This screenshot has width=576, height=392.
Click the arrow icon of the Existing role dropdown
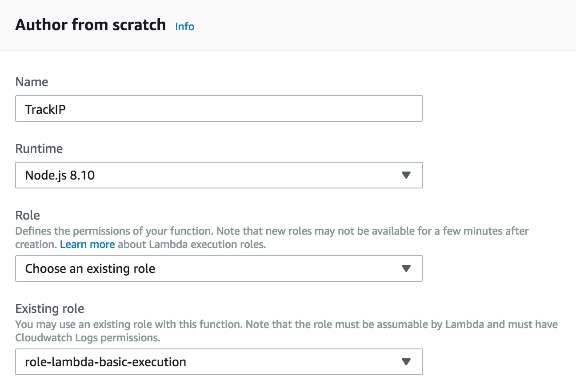pyautogui.click(x=405, y=362)
